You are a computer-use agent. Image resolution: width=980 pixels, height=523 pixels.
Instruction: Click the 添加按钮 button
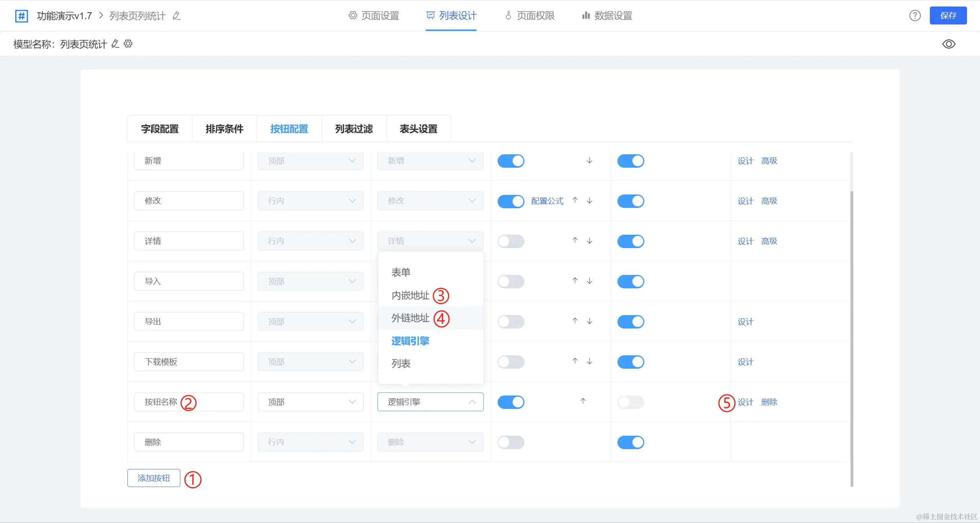pyautogui.click(x=154, y=478)
